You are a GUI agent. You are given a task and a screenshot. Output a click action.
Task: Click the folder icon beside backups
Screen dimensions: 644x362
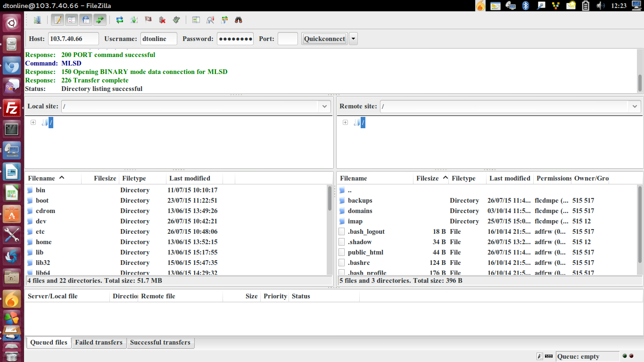tap(342, 201)
